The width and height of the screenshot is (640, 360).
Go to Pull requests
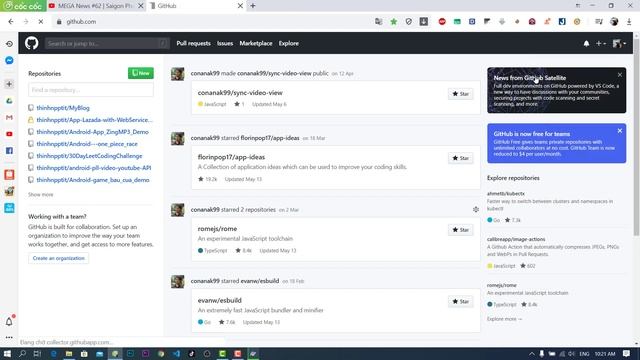pyautogui.click(x=193, y=43)
